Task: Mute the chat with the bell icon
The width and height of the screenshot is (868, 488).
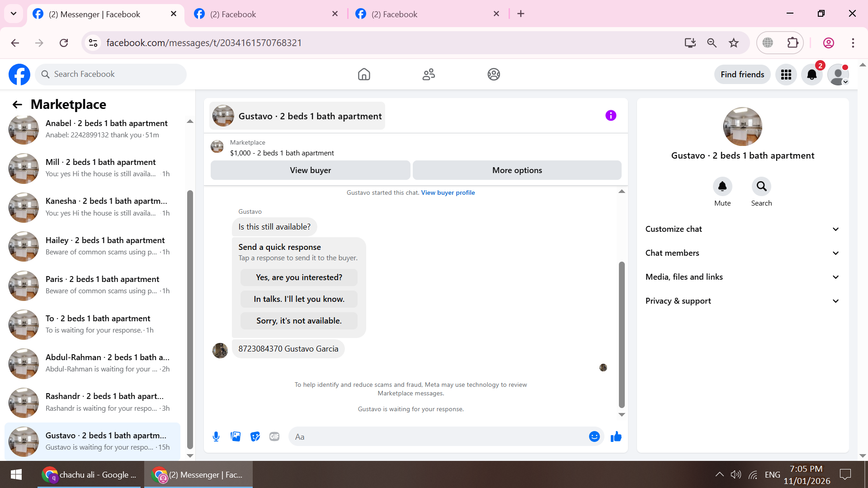Action: [x=722, y=186]
